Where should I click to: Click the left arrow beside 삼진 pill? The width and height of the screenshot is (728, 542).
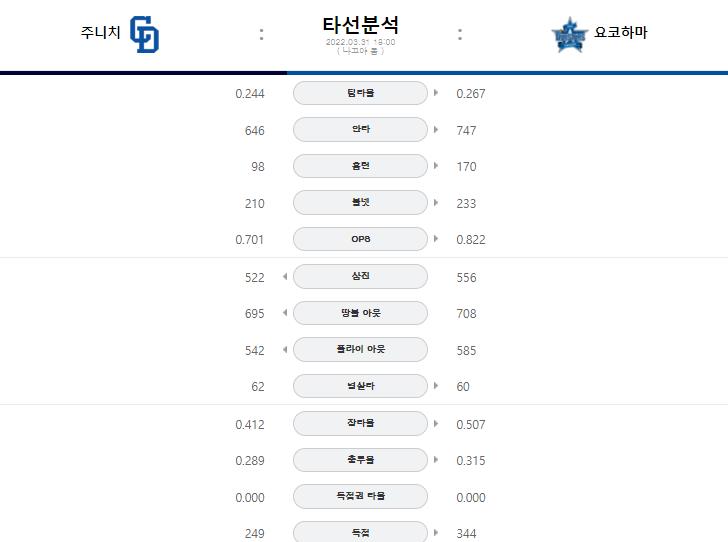tap(285, 276)
